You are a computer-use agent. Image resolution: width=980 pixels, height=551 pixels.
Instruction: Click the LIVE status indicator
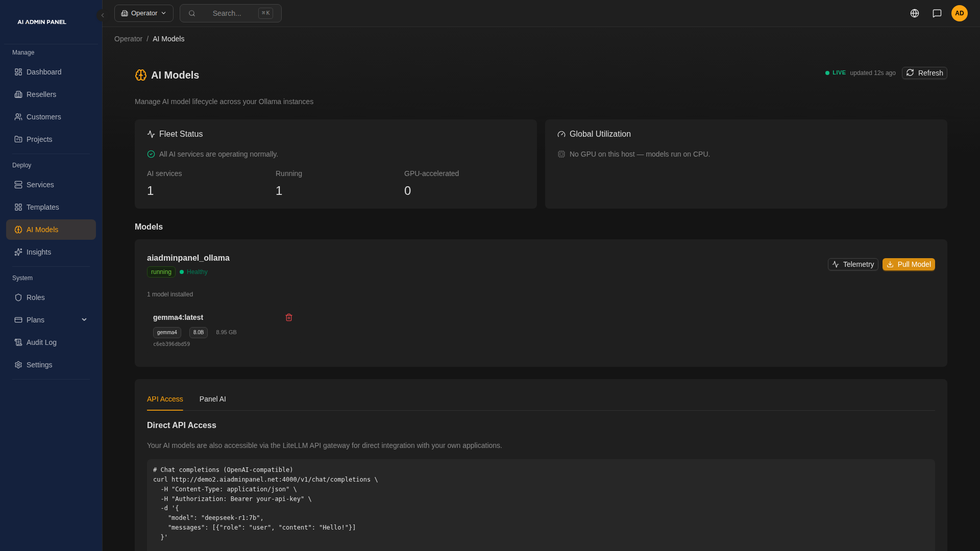point(836,73)
